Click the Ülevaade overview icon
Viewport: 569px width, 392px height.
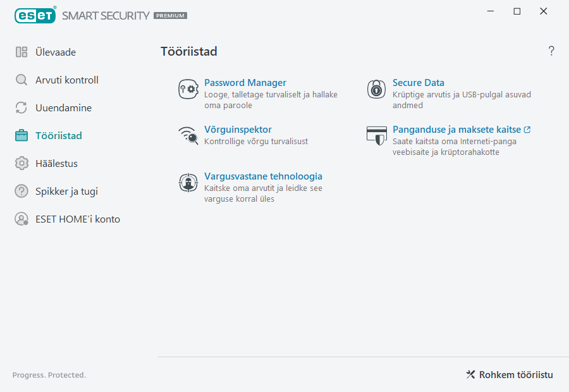pyautogui.click(x=21, y=52)
